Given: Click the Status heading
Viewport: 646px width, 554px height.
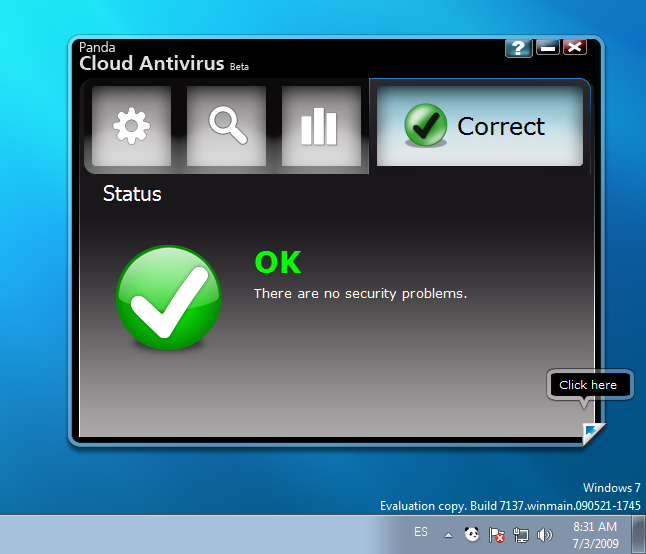Looking at the screenshot, I should click(x=132, y=194).
